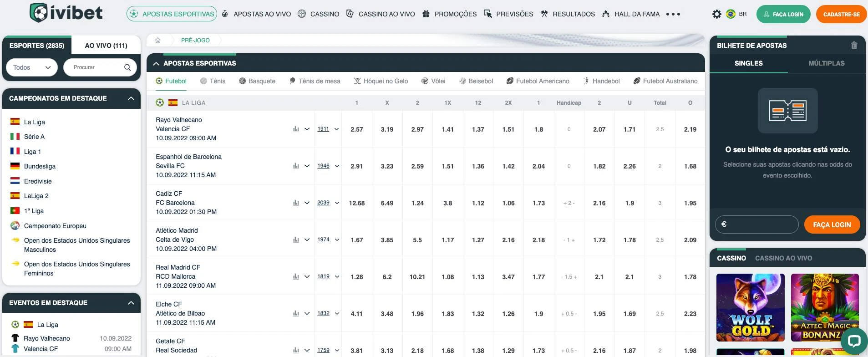Open statistics chart icon for Rayo Vallecano match
Viewport: 868px width, 357px height.
tap(296, 129)
